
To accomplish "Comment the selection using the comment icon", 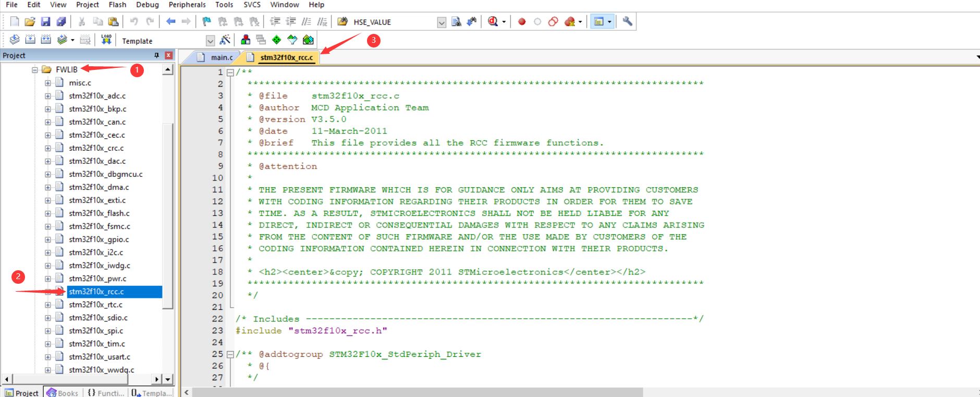I will (x=307, y=21).
